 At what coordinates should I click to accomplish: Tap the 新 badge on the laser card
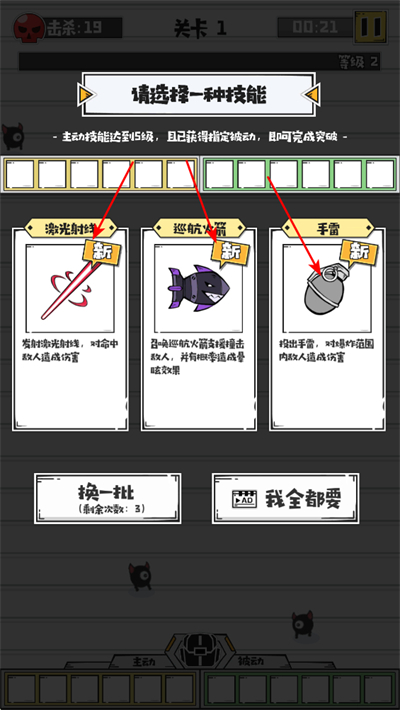click(x=102, y=252)
